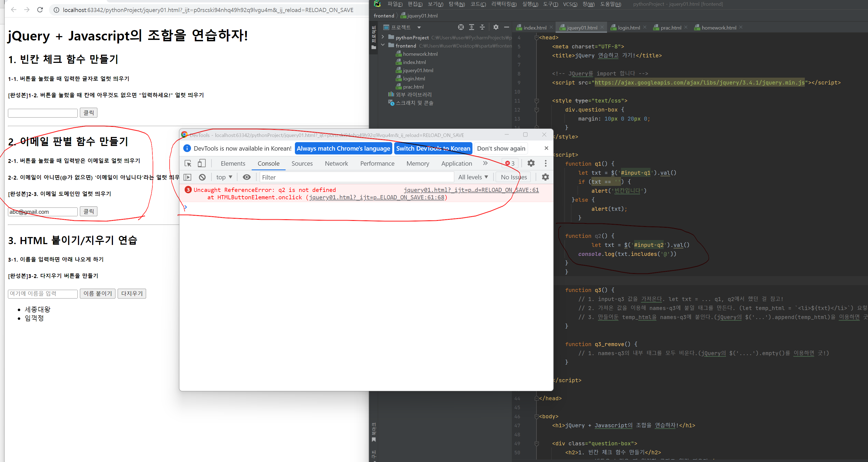868x462 pixels.
Task: Click Collapse All icon in project panel
Action: pyautogui.click(x=482, y=27)
